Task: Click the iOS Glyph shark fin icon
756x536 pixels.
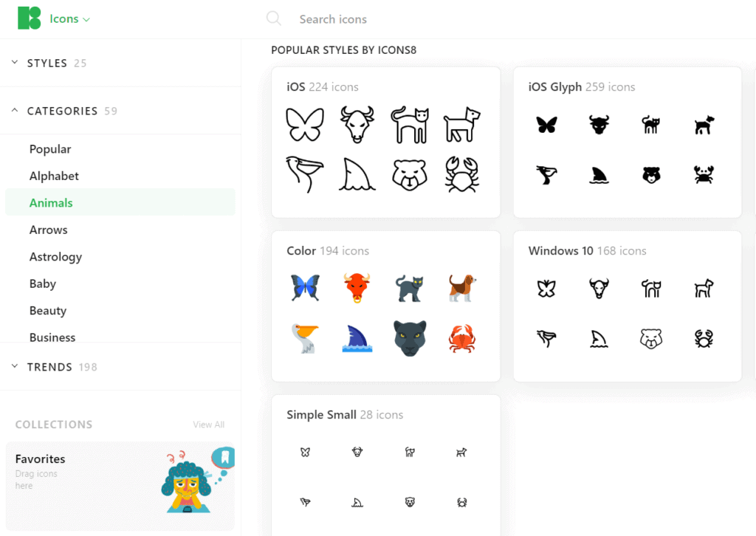Action: click(x=599, y=175)
